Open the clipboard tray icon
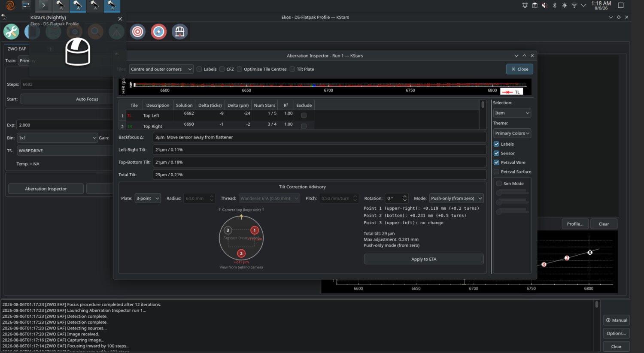 click(535, 6)
